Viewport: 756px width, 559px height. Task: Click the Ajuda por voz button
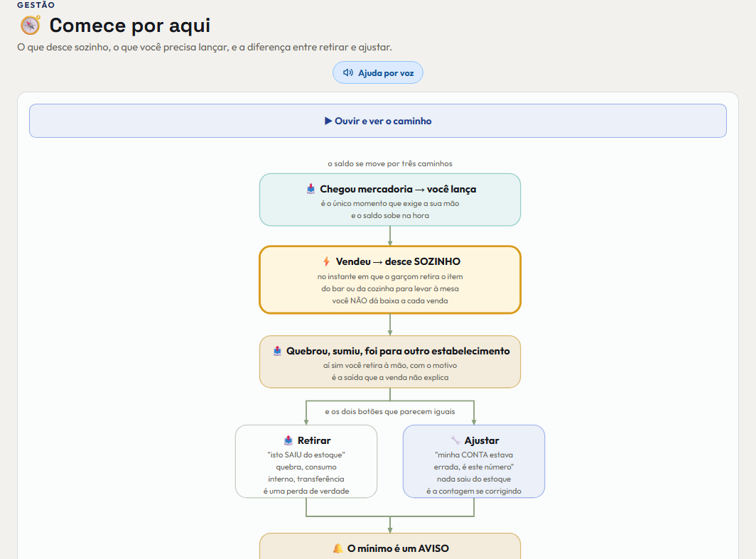click(x=377, y=72)
